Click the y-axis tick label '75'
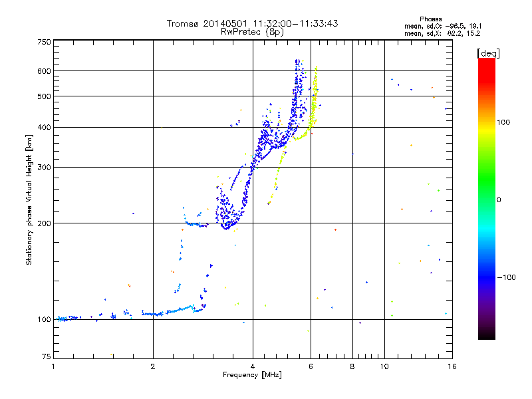Screen dimensions: 532x399 point(46,356)
